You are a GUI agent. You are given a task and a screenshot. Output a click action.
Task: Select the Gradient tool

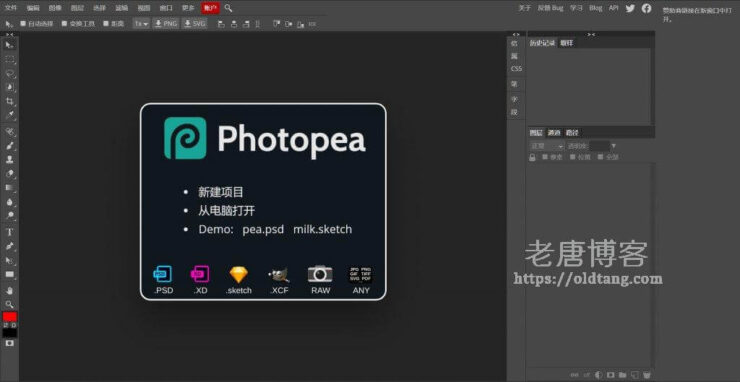point(9,187)
